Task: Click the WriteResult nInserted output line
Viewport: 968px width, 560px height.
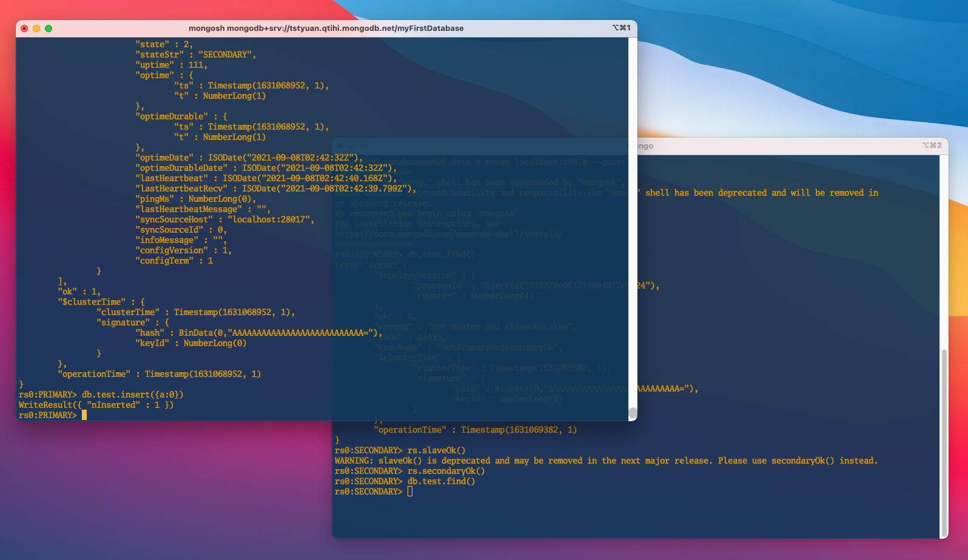Action: (96, 405)
